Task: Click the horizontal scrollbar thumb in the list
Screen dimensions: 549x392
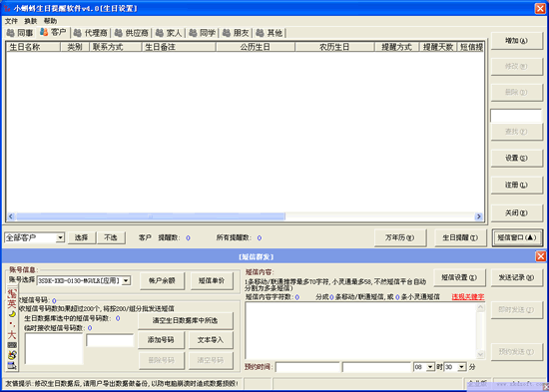Action: point(151,216)
